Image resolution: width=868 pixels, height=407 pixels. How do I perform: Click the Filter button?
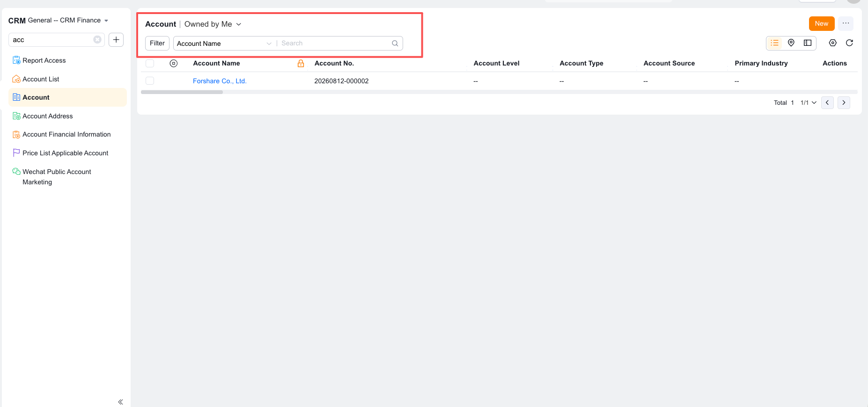pos(157,43)
